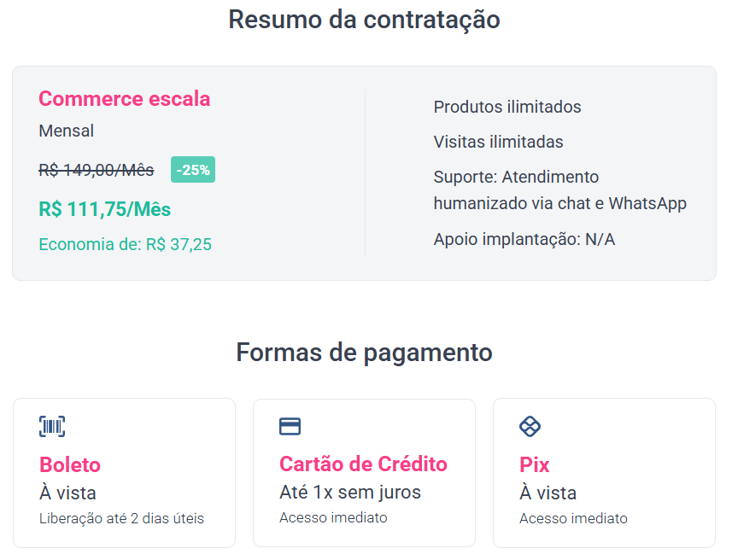732x560 pixels.
Task: Click the Resumo da contratação heading
Action: [365, 20]
